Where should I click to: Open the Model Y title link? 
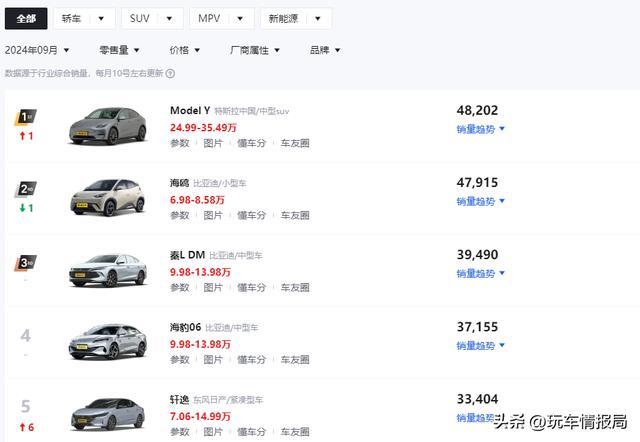pos(190,111)
